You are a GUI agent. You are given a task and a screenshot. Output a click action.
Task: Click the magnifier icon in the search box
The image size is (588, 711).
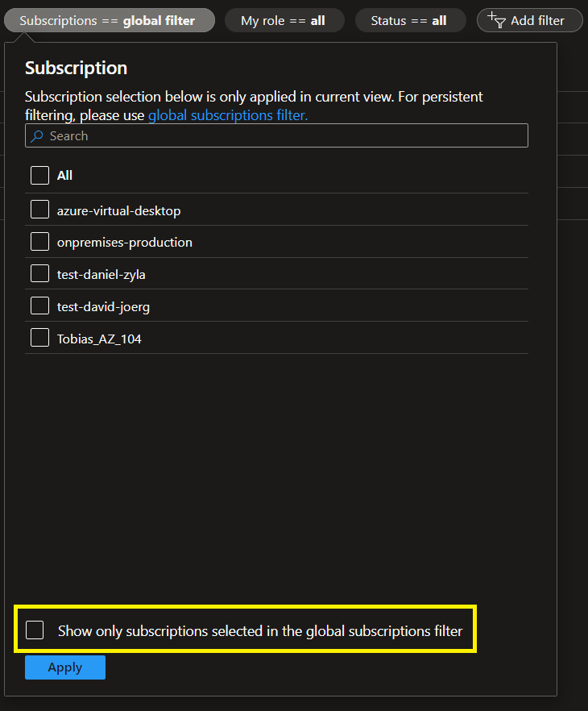[x=37, y=136]
